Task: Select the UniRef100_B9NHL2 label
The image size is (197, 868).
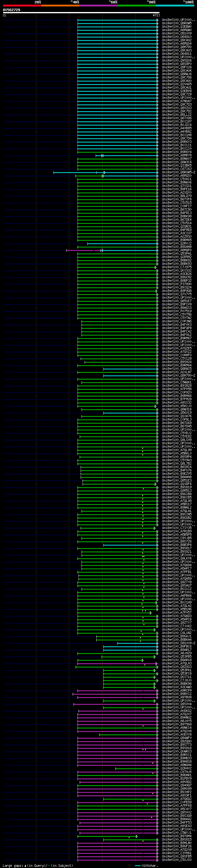Action: point(176,507)
